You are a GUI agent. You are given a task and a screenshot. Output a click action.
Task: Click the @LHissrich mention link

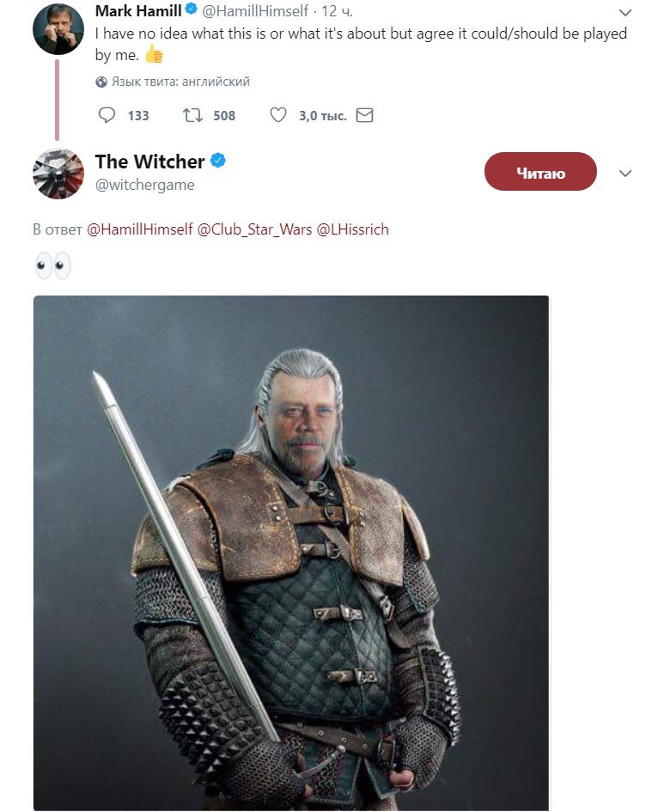[353, 230]
